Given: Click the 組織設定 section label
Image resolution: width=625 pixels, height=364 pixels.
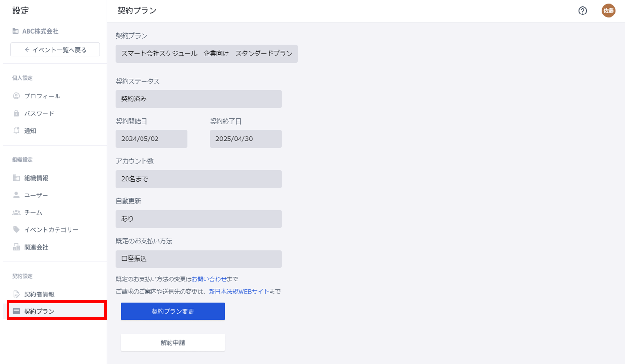Looking at the screenshot, I should tap(22, 160).
